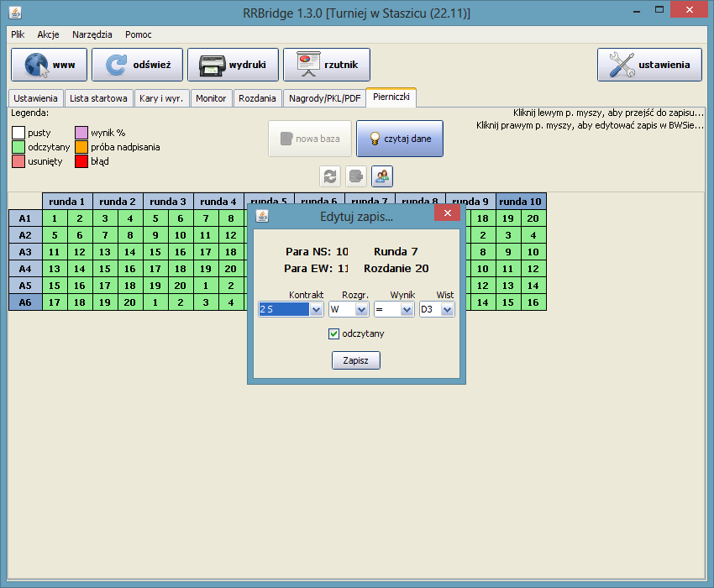
Task: Launch the rzutnik projector view
Action: 326,65
